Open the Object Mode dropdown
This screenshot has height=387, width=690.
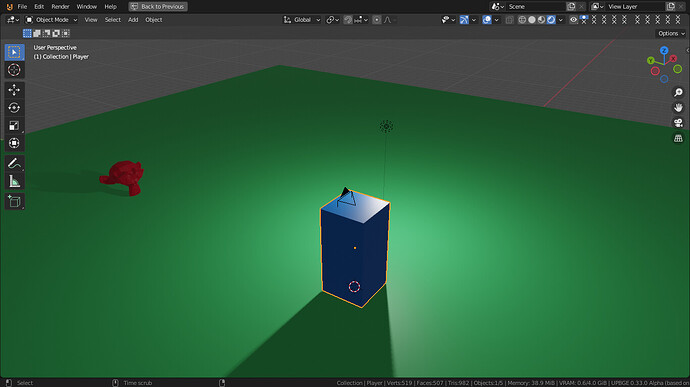pyautogui.click(x=51, y=20)
